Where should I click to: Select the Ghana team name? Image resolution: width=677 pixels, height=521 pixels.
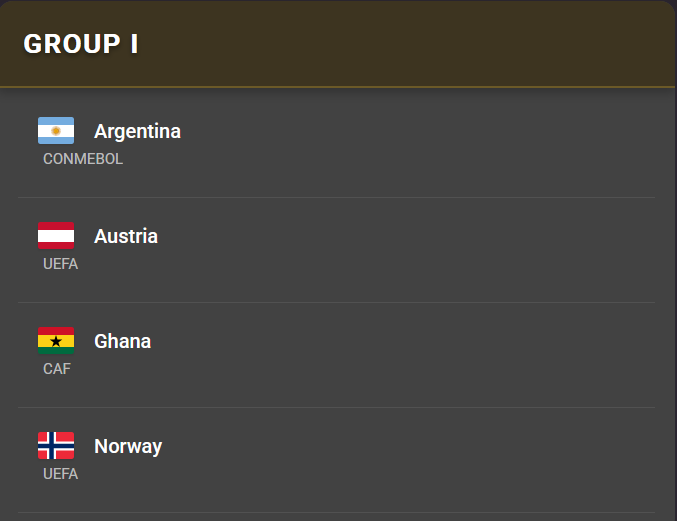pos(122,341)
